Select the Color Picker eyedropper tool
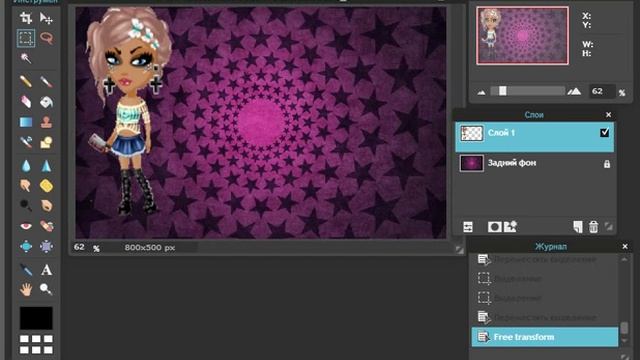Screen dimensions: 640x360 click(26, 269)
